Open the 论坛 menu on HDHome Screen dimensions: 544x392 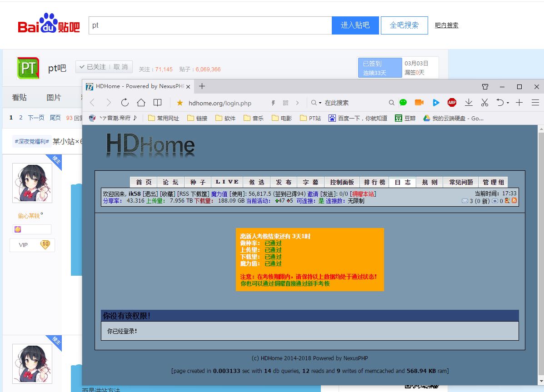171,182
